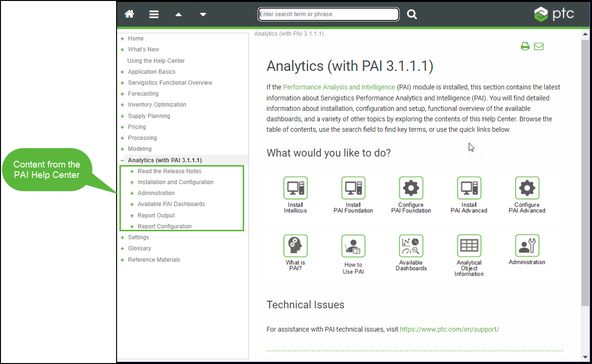This screenshot has height=364, width=592.
Task: Open the What is PAI? icon
Action: click(296, 246)
